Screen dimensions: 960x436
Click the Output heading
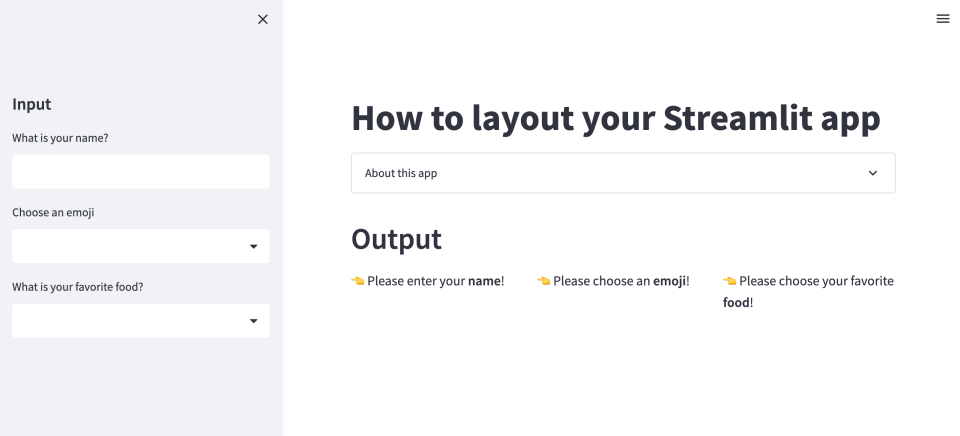pyautogui.click(x=396, y=239)
